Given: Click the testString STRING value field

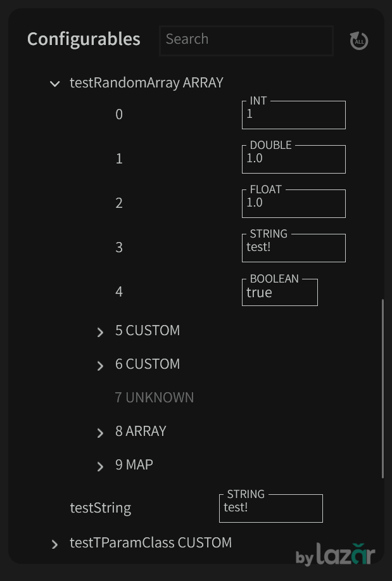Looking at the screenshot, I should pyautogui.click(x=270, y=509).
